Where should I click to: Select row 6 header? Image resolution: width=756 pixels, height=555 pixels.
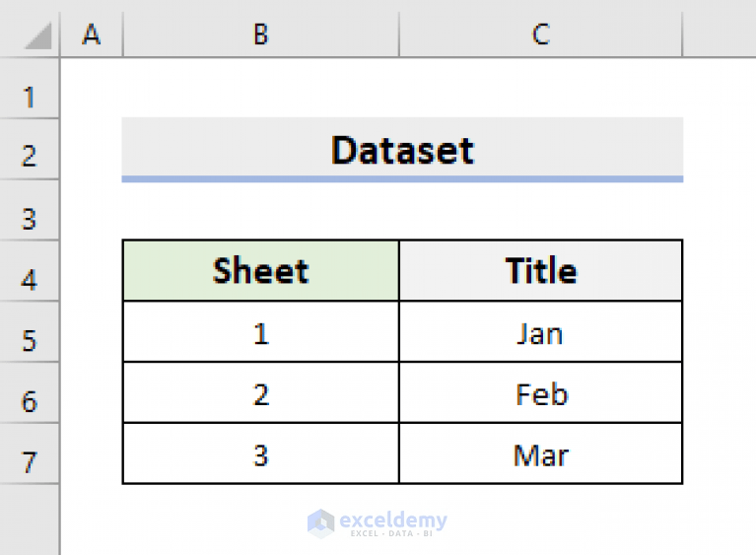(x=29, y=401)
